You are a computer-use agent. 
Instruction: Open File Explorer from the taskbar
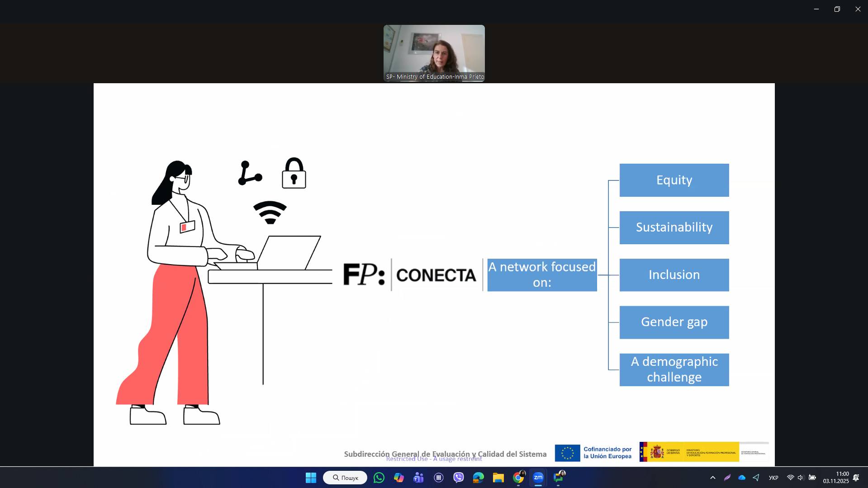[498, 478]
